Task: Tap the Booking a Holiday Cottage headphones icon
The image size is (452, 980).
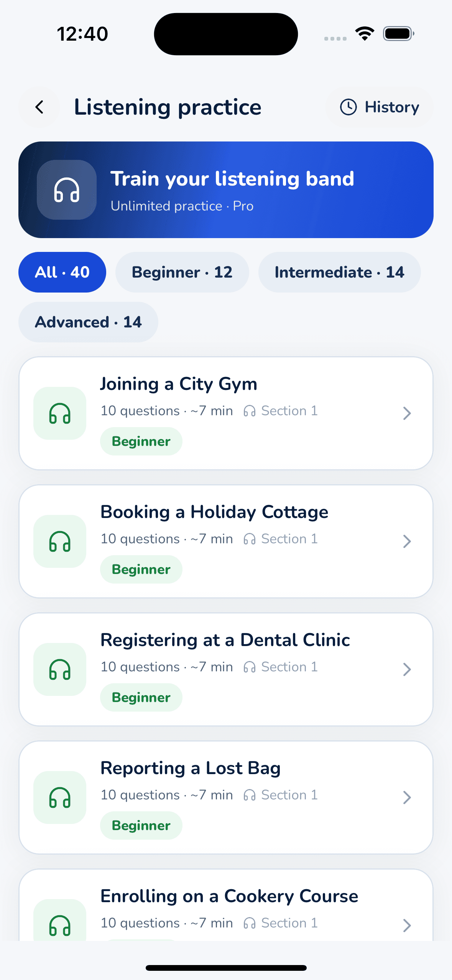Action: (60, 541)
